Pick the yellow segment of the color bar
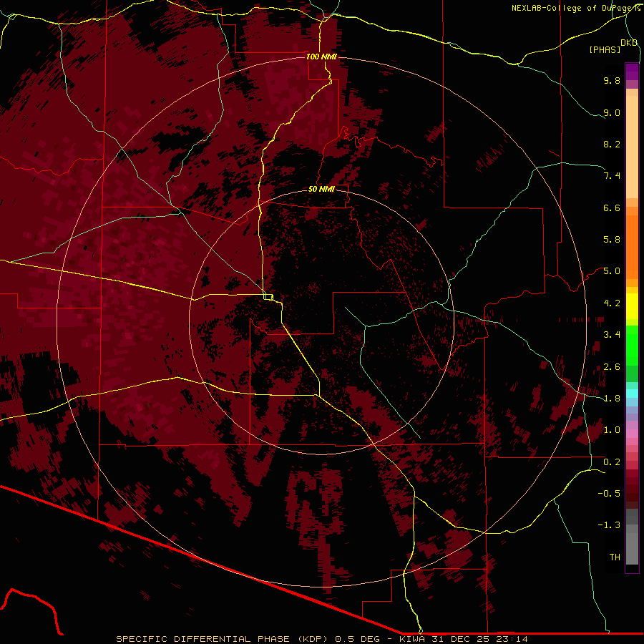The height and width of the screenshot is (644, 644). pos(632,306)
